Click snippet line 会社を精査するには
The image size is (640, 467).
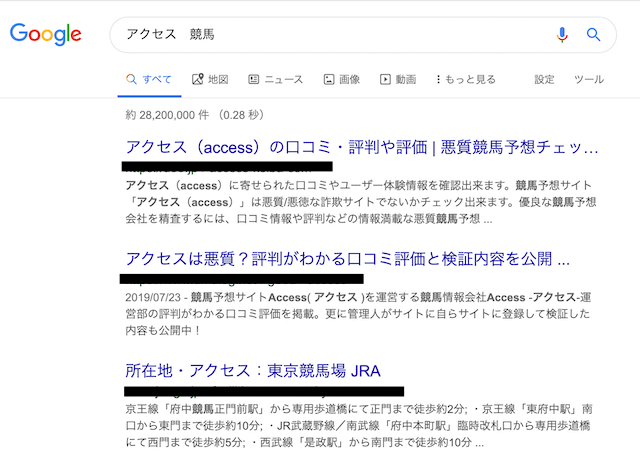tap(309, 219)
